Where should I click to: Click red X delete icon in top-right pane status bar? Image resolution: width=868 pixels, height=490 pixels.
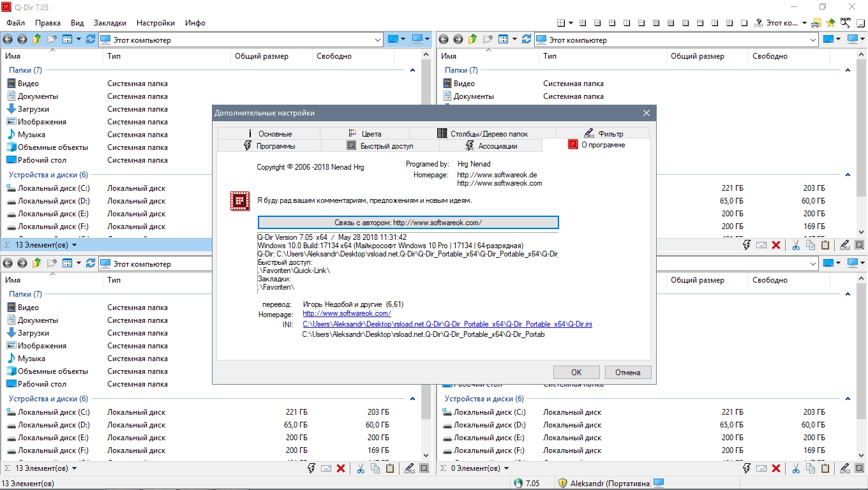(776, 245)
